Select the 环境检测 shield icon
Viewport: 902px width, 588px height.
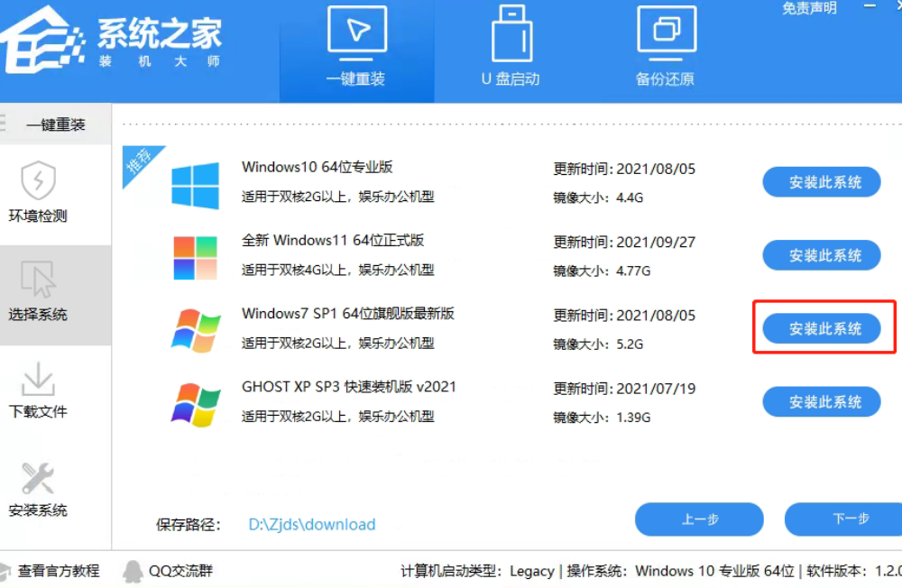38,180
